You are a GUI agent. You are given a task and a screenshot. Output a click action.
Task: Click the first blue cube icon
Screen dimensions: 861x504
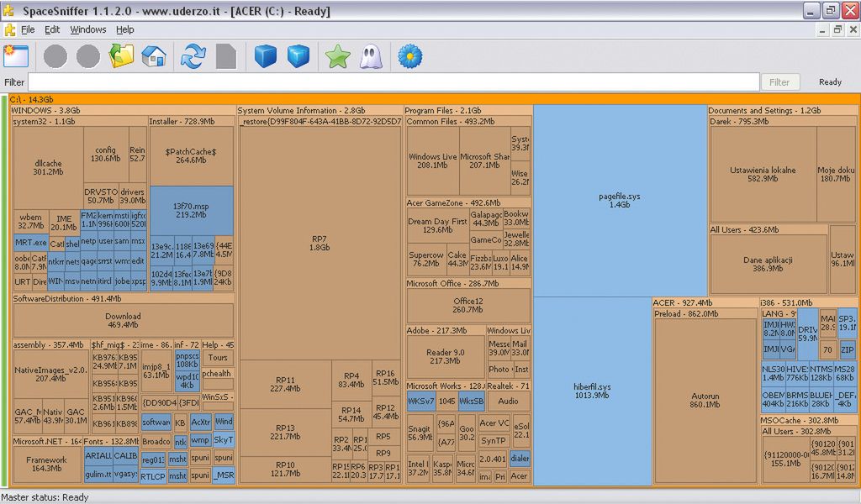click(x=266, y=56)
